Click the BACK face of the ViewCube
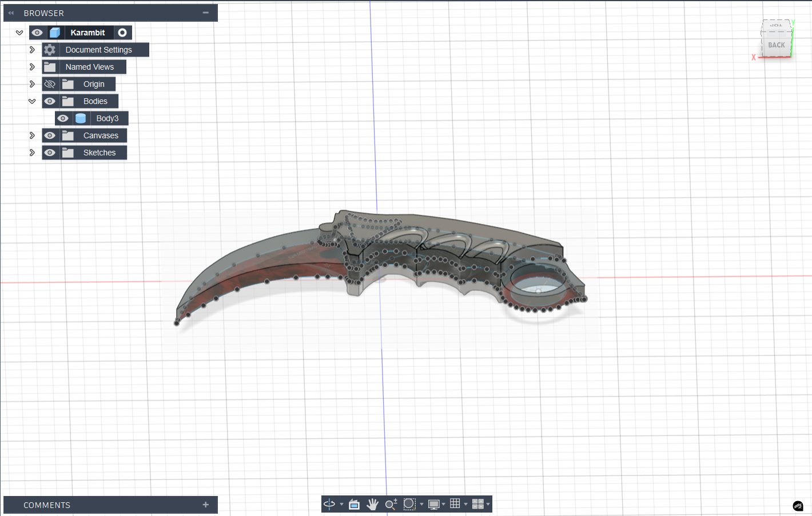 tap(776, 45)
